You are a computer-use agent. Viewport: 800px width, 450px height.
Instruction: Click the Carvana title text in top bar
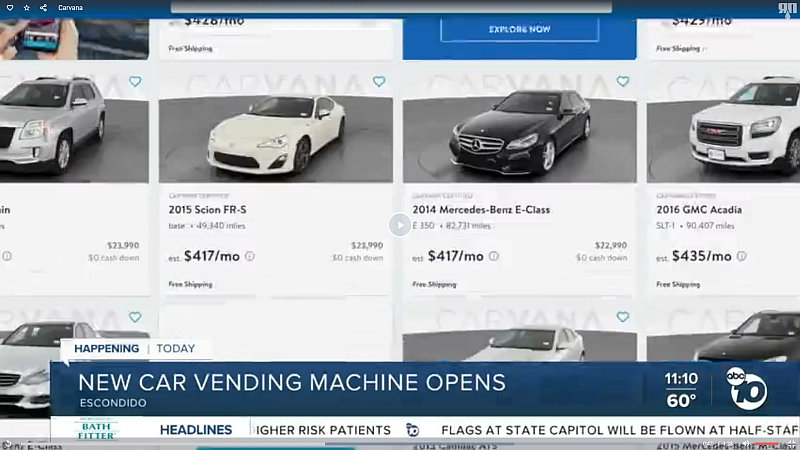70,8
